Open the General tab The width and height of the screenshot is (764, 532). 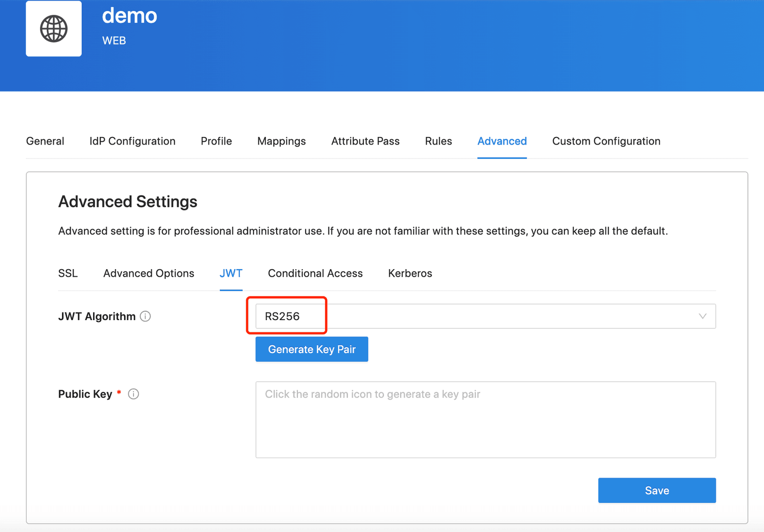45,141
